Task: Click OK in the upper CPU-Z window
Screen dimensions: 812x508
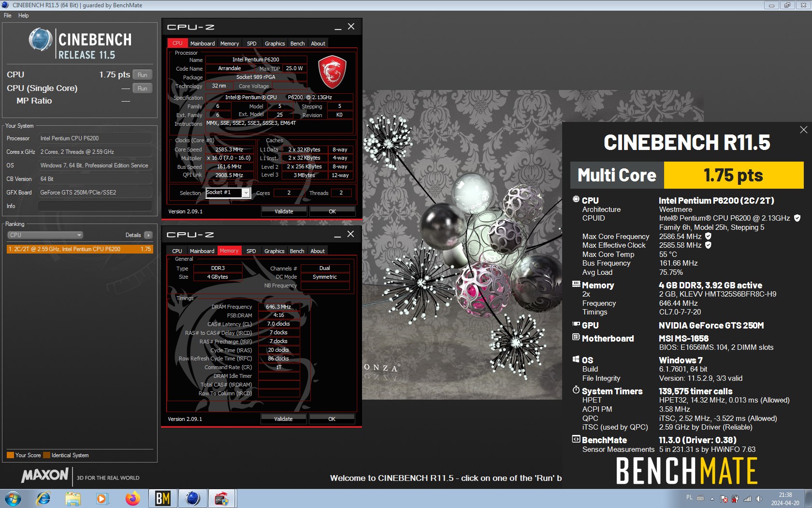Action: pyautogui.click(x=332, y=211)
